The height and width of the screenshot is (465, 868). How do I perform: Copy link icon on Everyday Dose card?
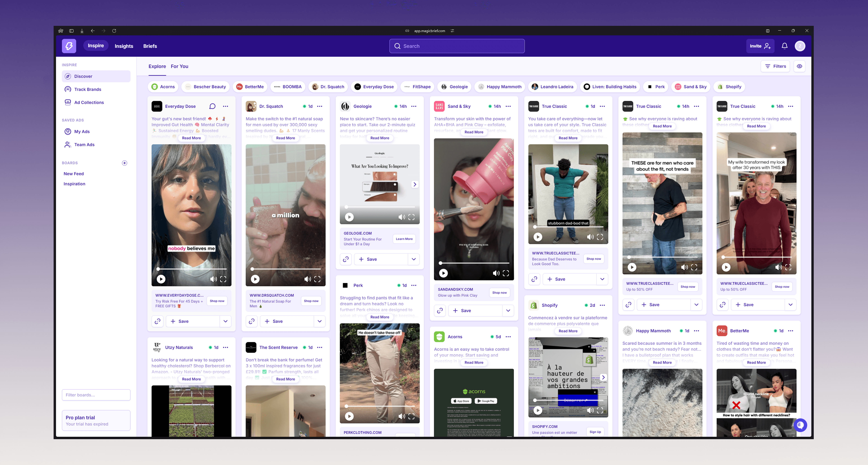tap(157, 321)
